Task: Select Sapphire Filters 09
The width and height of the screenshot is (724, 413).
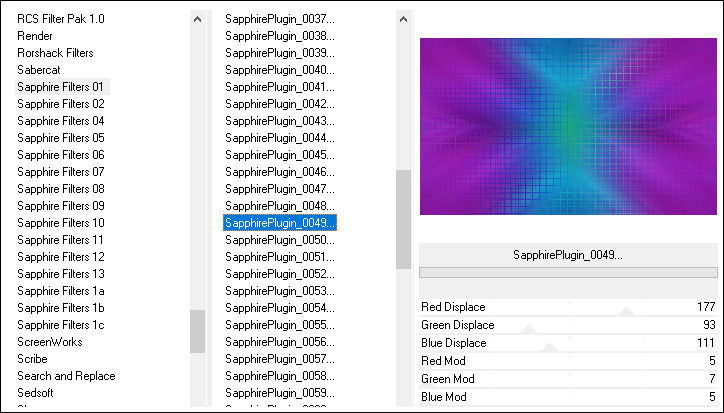Action: (x=60, y=206)
